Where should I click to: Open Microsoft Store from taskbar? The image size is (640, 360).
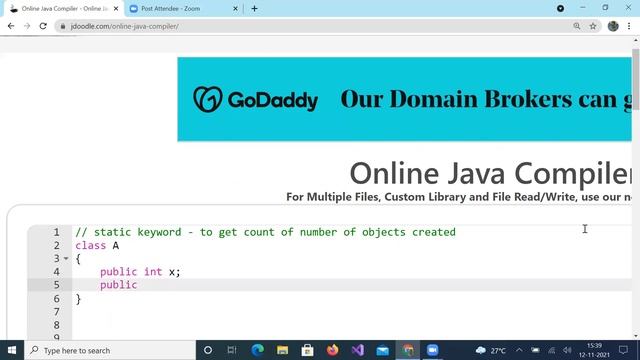coord(307,350)
